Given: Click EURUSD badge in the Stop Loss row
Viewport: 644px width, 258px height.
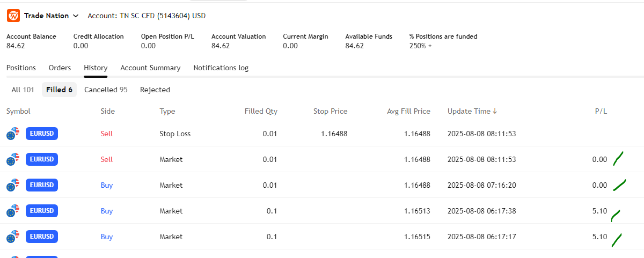Looking at the screenshot, I should 41,134.
